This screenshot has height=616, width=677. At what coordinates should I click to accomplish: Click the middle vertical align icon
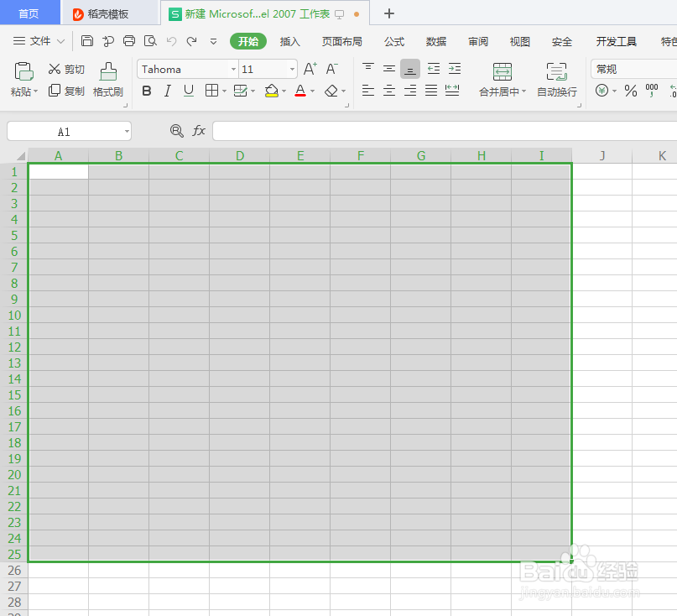coord(389,68)
